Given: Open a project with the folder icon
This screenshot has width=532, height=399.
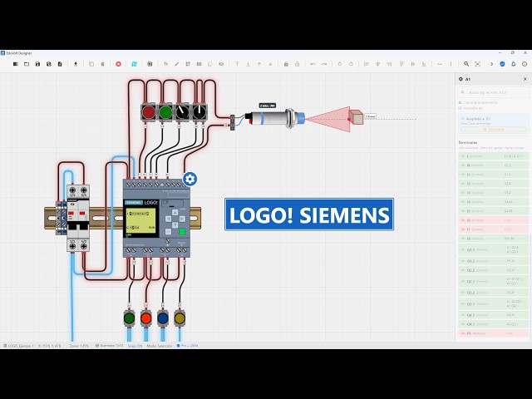Looking at the screenshot, I should pos(27,64).
